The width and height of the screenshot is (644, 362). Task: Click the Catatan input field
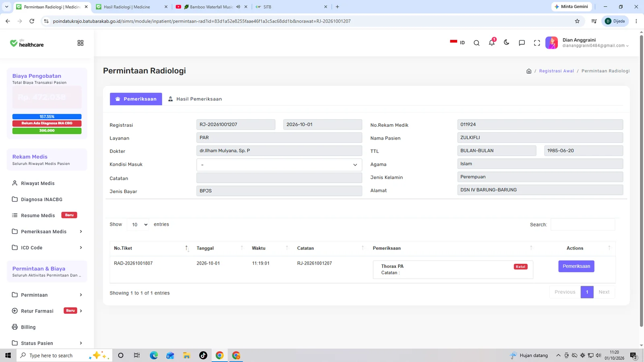pos(279,178)
